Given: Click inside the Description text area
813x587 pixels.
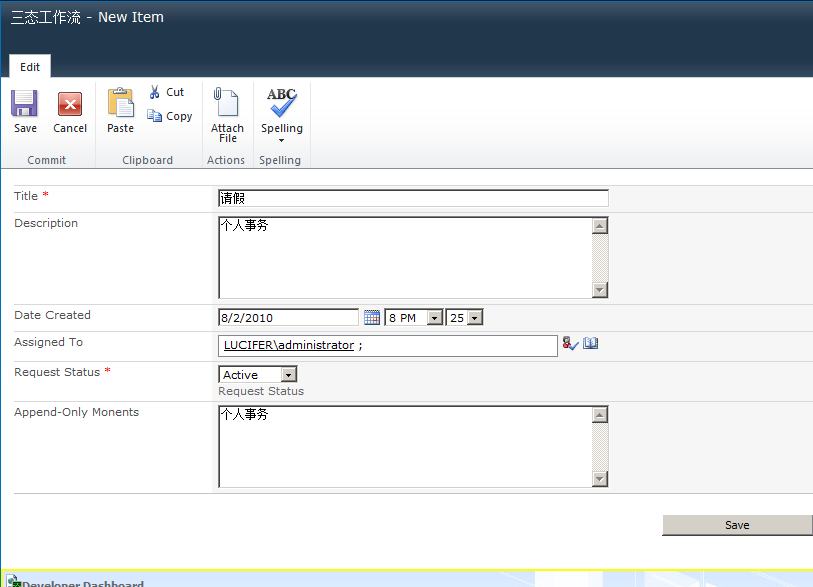Looking at the screenshot, I should 405,258.
